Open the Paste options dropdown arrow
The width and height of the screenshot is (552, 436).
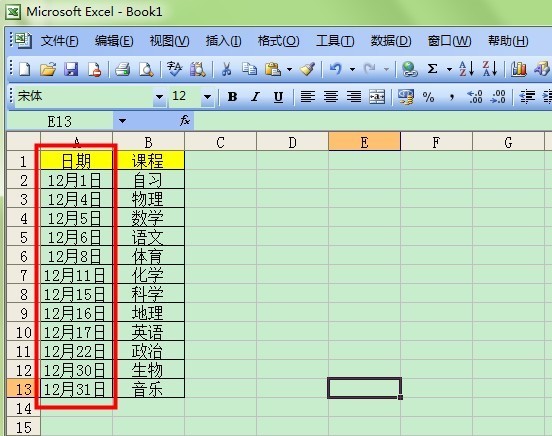tap(289, 69)
